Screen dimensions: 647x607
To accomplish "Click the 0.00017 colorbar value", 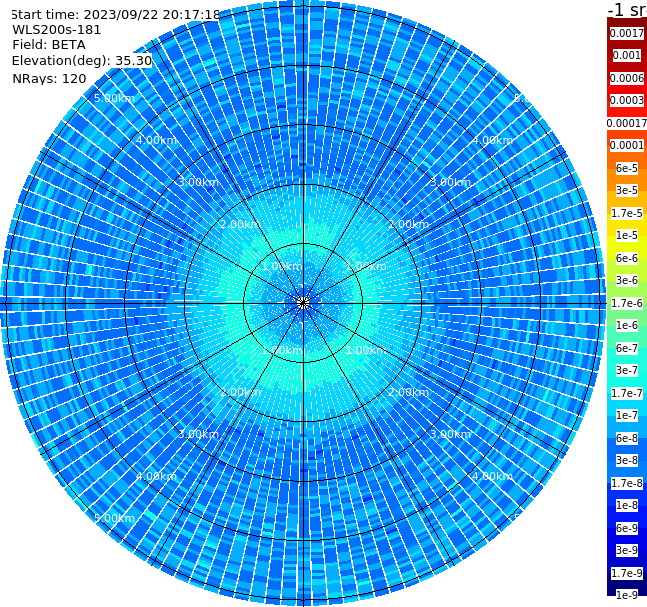I will tap(627, 123).
